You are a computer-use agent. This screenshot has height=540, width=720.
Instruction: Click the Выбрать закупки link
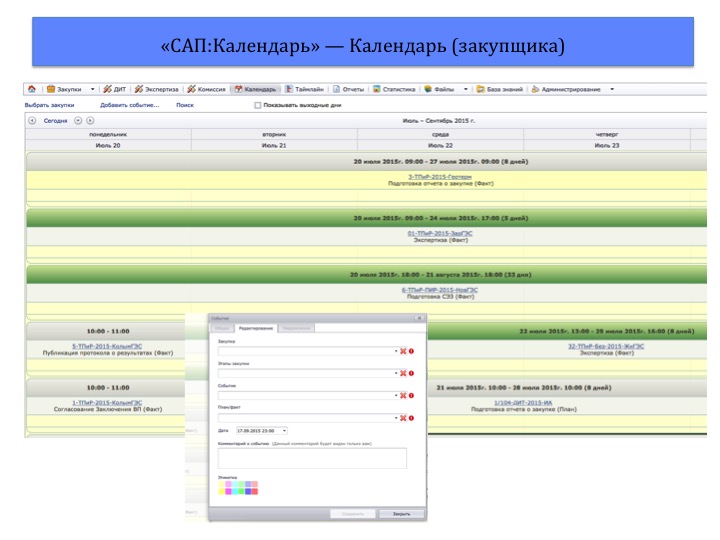tap(49, 105)
